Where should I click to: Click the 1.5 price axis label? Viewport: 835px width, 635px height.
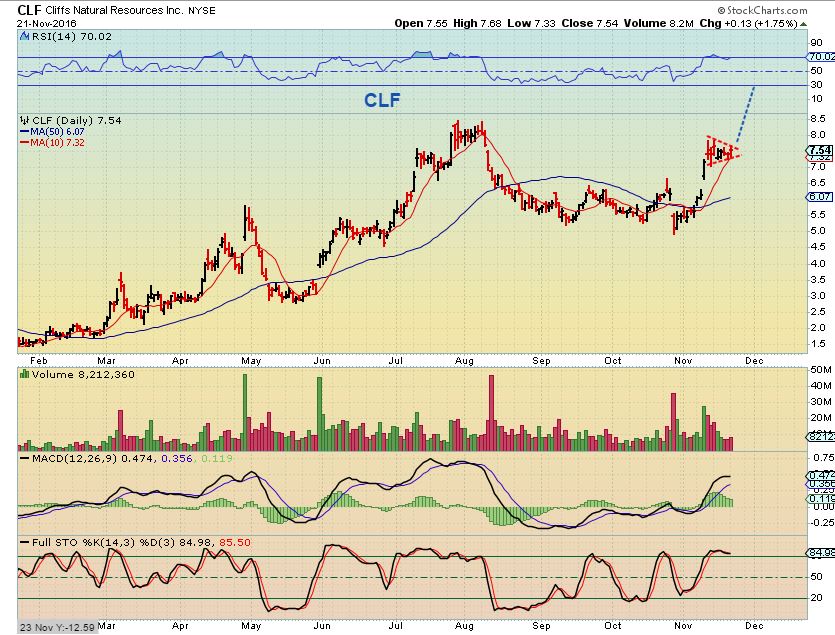(x=818, y=344)
